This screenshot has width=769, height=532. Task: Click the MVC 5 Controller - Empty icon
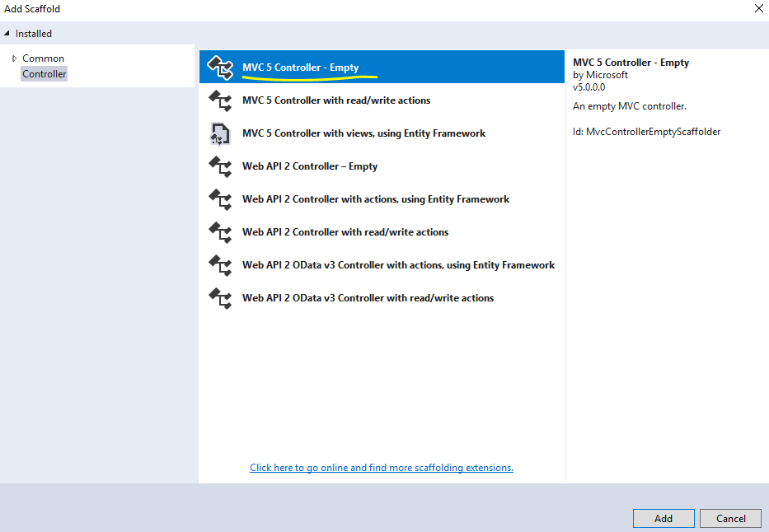pos(220,67)
